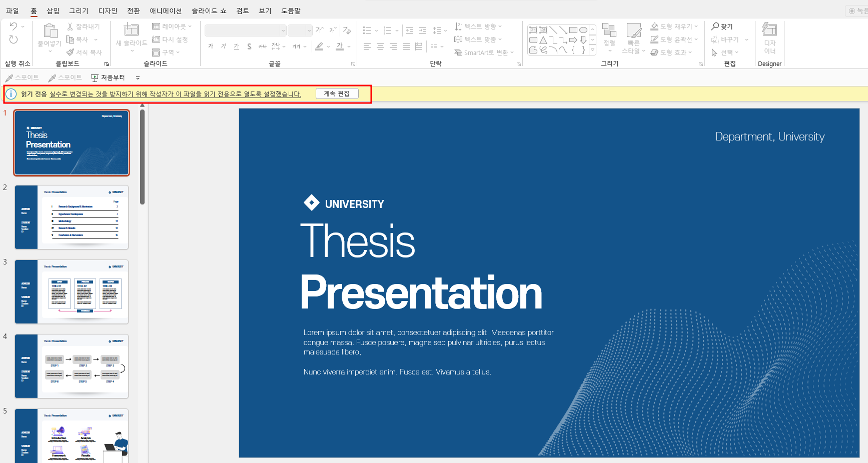This screenshot has width=868, height=463.
Task: Open Shape Effects (도형 효과) dropdown
Action: (671, 52)
